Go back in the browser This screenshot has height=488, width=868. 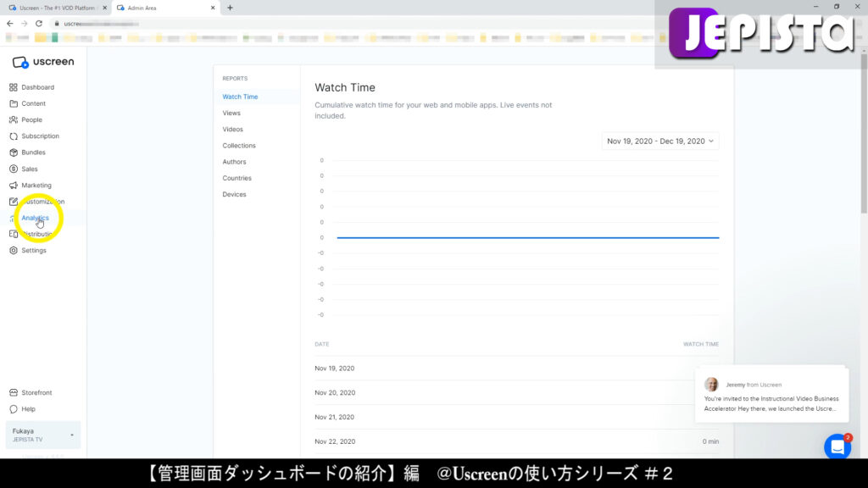pos(10,24)
